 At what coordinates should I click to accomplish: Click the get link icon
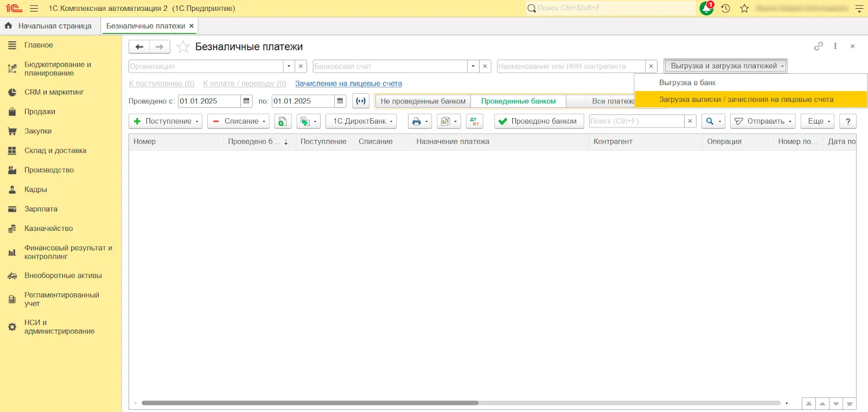coord(819,47)
